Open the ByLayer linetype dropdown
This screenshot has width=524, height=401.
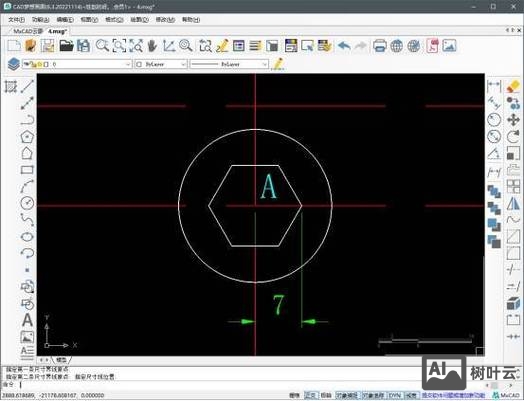point(229,64)
